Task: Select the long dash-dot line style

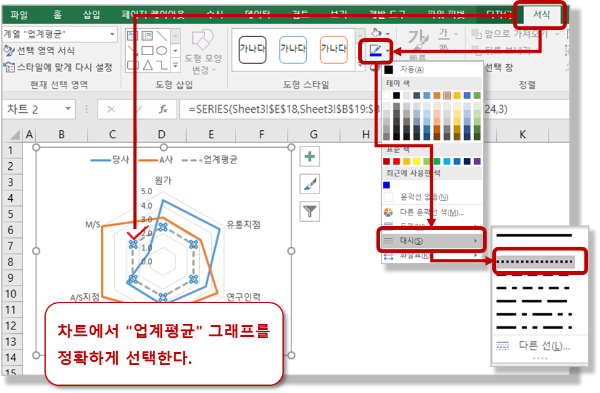Action: (534, 315)
